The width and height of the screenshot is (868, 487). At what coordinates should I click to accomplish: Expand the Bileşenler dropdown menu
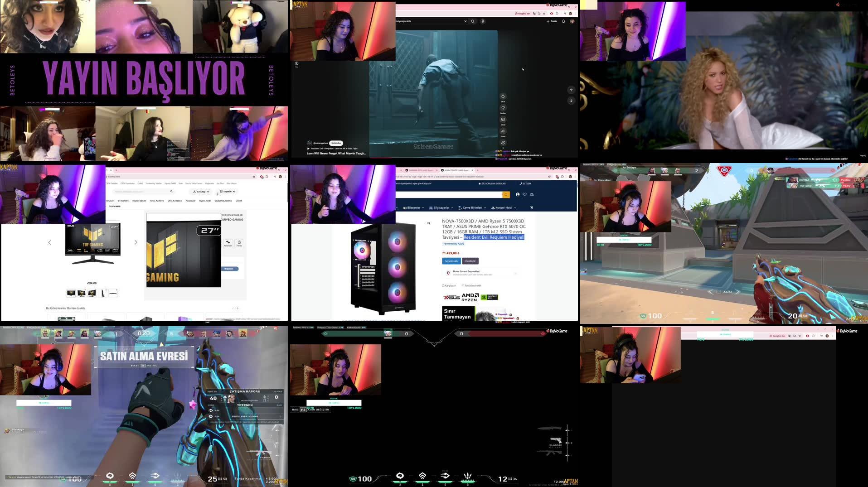click(x=414, y=208)
